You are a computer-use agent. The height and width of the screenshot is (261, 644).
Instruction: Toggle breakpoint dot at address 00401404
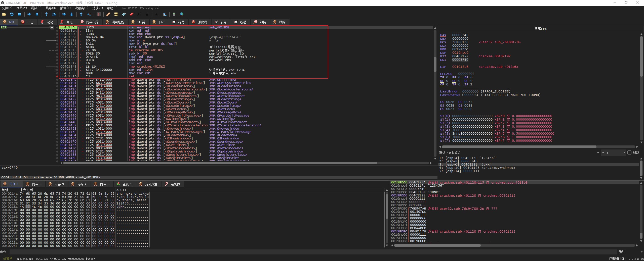57,83
